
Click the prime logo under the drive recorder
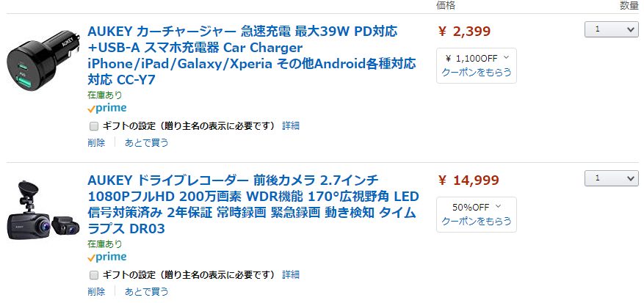(106, 258)
